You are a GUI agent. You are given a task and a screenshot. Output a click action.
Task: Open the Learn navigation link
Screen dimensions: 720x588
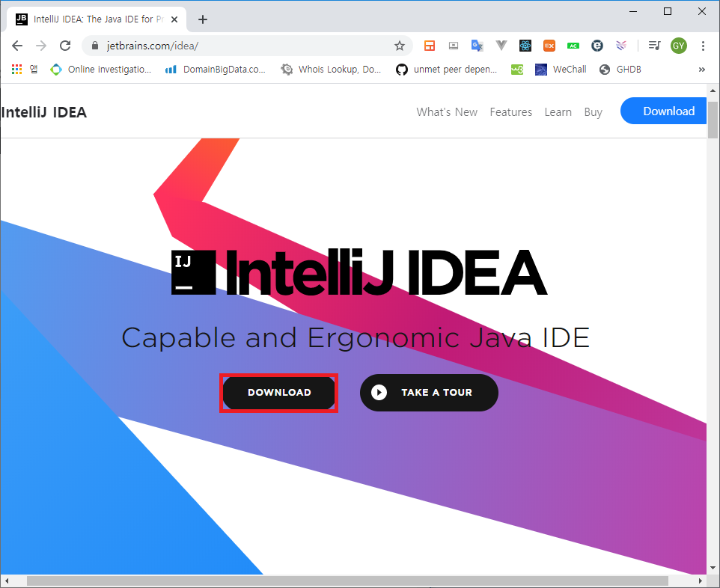(558, 112)
